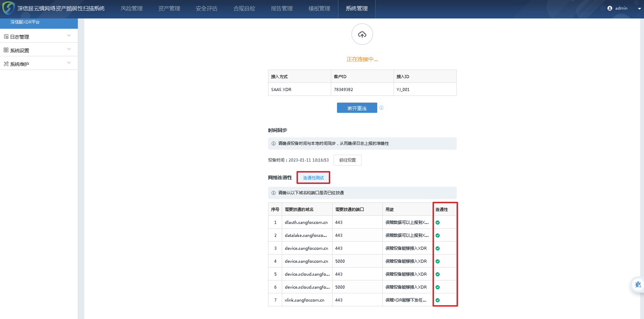
Task: Click the SAAS XDR cell
Action: pyautogui.click(x=299, y=89)
